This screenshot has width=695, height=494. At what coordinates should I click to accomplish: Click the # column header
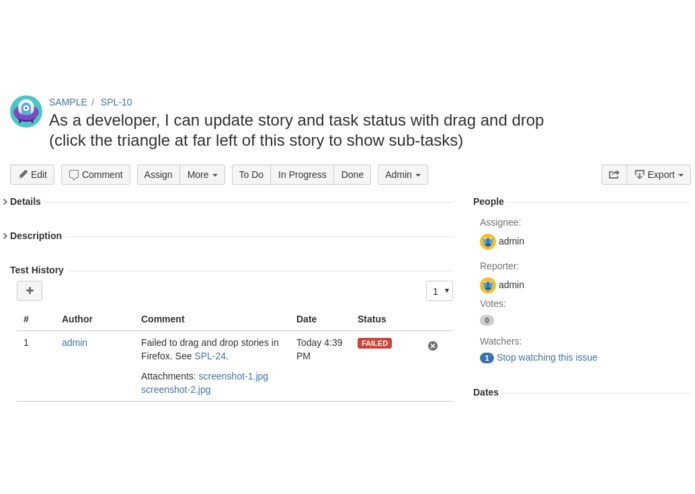[26, 319]
